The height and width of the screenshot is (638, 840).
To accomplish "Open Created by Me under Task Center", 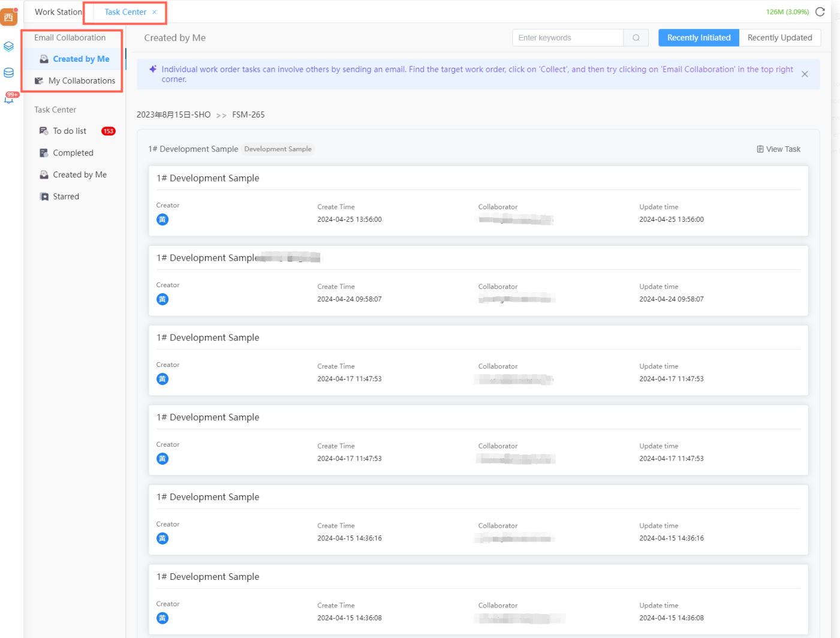I will click(79, 175).
